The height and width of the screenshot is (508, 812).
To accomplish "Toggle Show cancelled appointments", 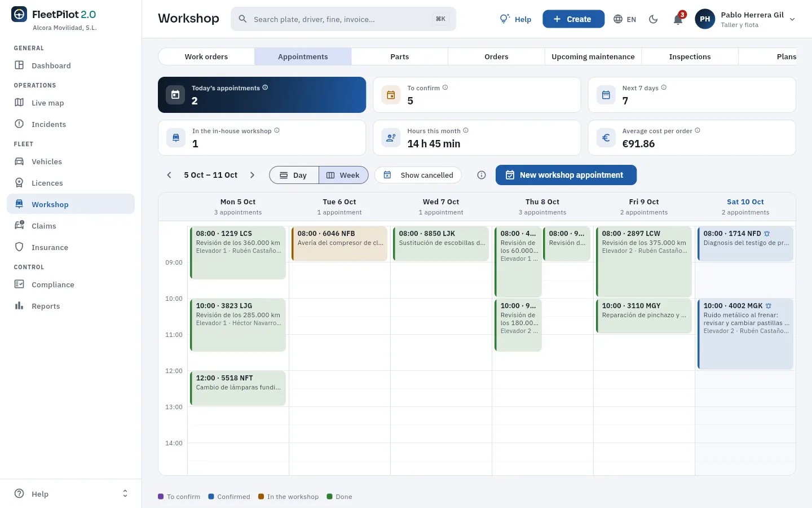I will 418,175.
